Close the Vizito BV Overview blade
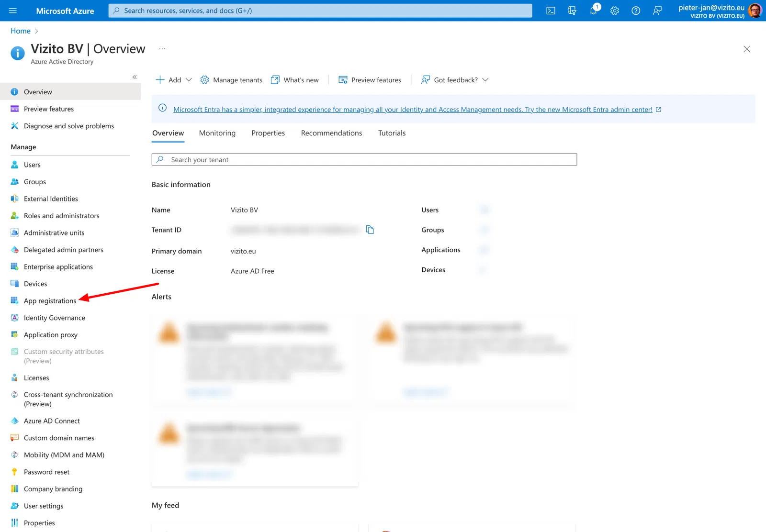The height and width of the screenshot is (532, 766). [x=746, y=49]
